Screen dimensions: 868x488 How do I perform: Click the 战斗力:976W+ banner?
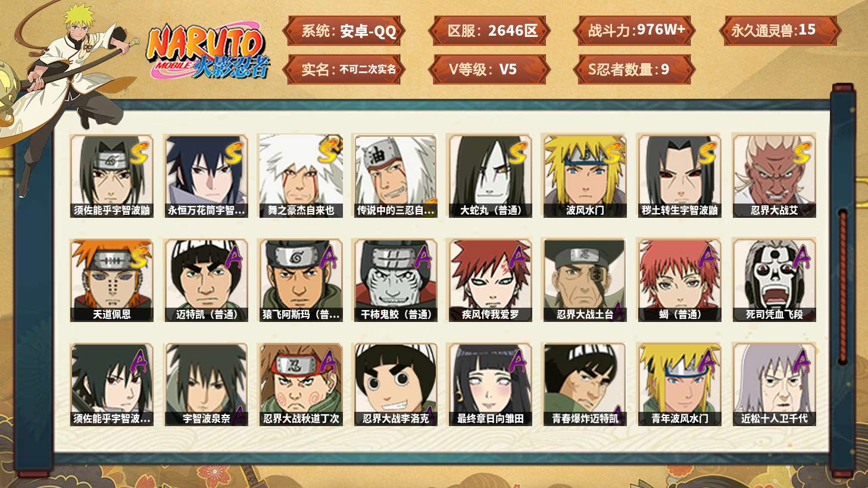pos(636,30)
